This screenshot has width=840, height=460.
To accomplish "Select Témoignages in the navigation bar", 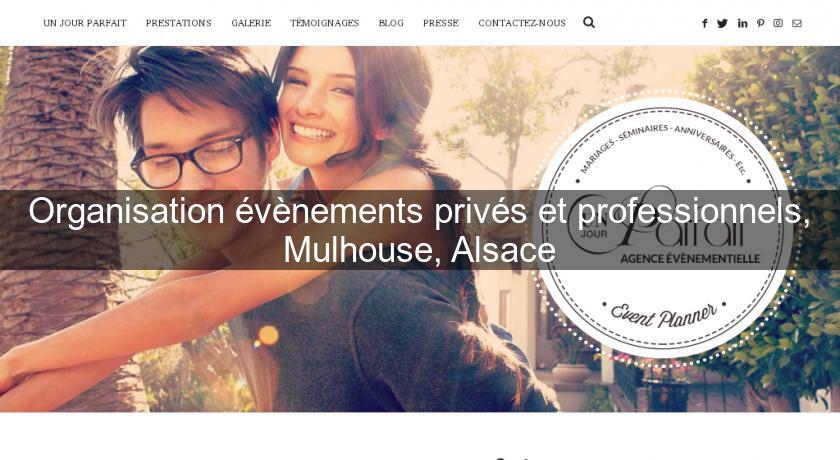I will [x=324, y=23].
